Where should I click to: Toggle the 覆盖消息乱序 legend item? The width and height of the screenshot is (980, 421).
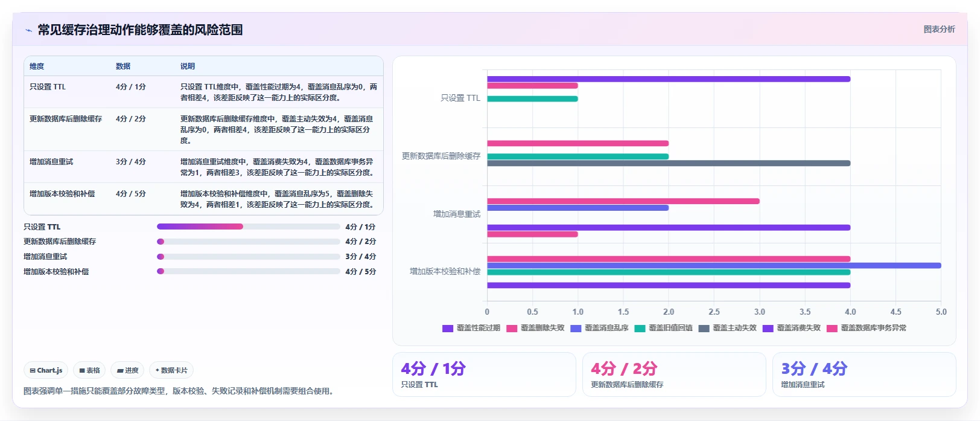(599, 328)
